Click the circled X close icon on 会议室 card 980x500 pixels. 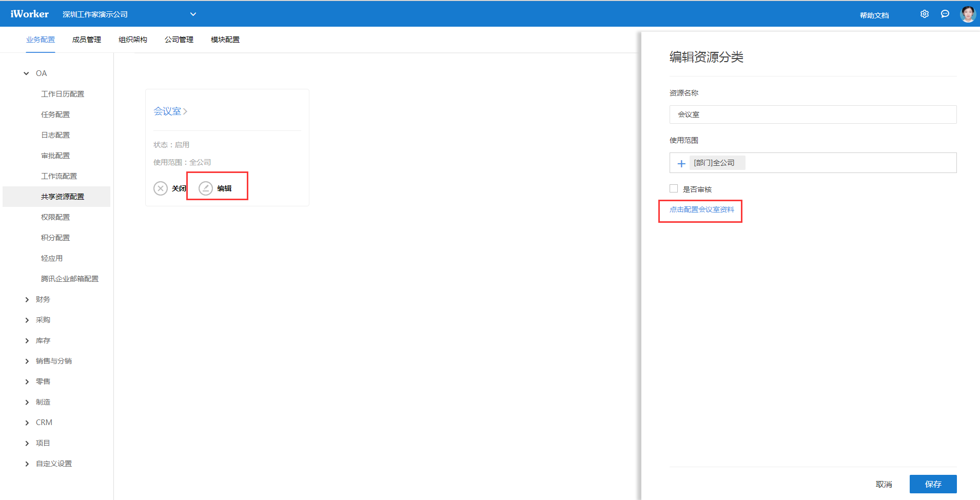(x=161, y=188)
